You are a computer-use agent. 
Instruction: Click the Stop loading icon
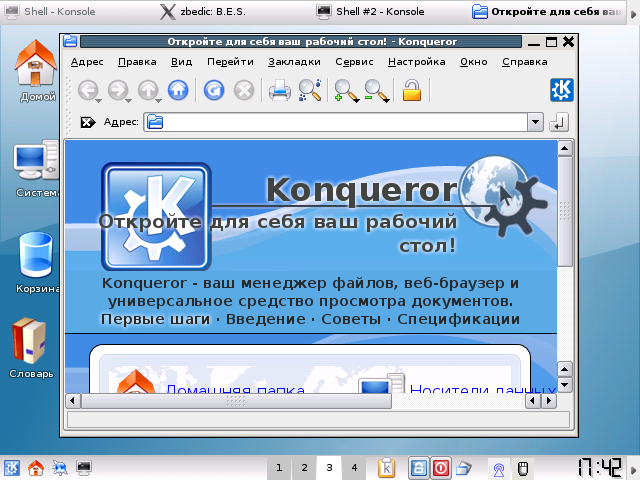pos(244,90)
